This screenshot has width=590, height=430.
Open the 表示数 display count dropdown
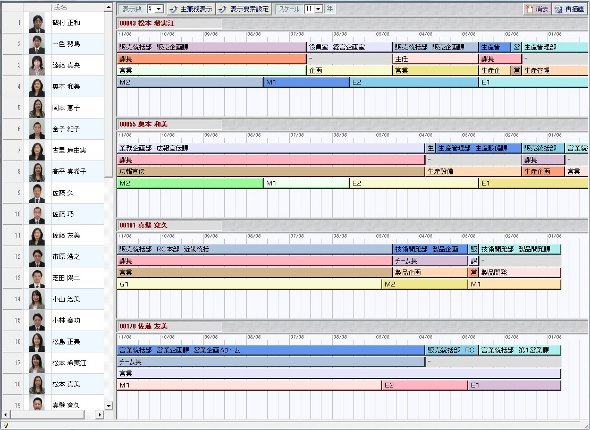(159, 9)
